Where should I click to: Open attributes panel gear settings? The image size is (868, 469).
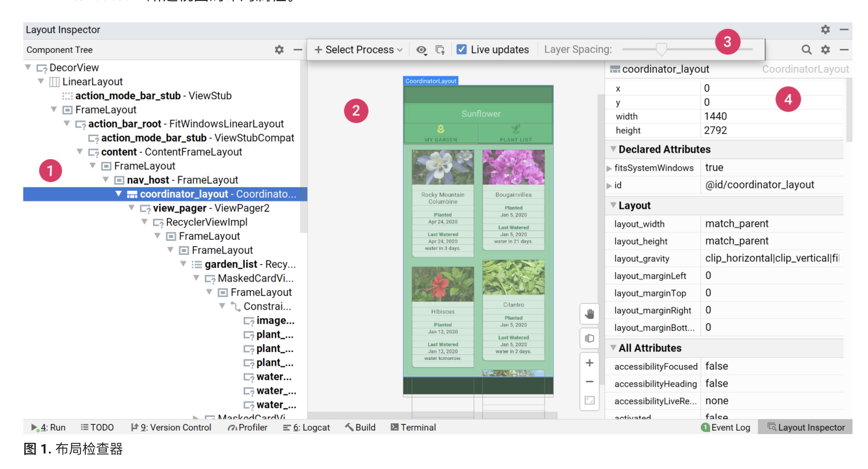point(825,49)
